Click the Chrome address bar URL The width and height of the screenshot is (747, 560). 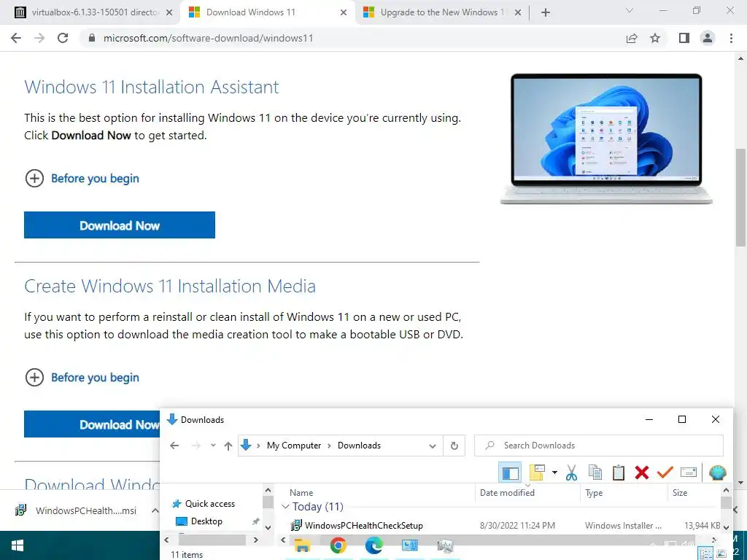[208, 38]
